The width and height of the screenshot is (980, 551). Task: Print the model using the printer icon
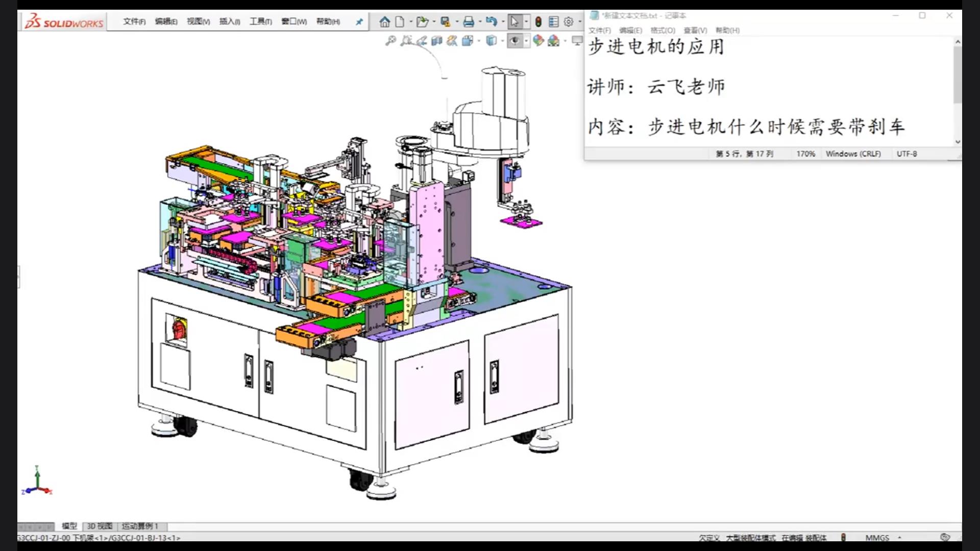(x=469, y=21)
